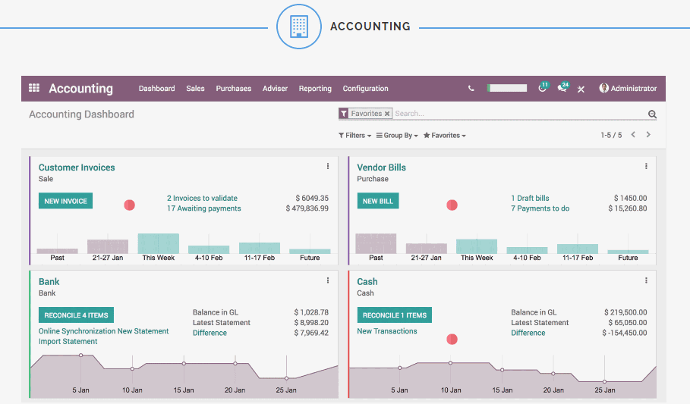The height and width of the screenshot is (404, 690).
Task: Open the Cash card kebab menu
Action: tap(646, 281)
